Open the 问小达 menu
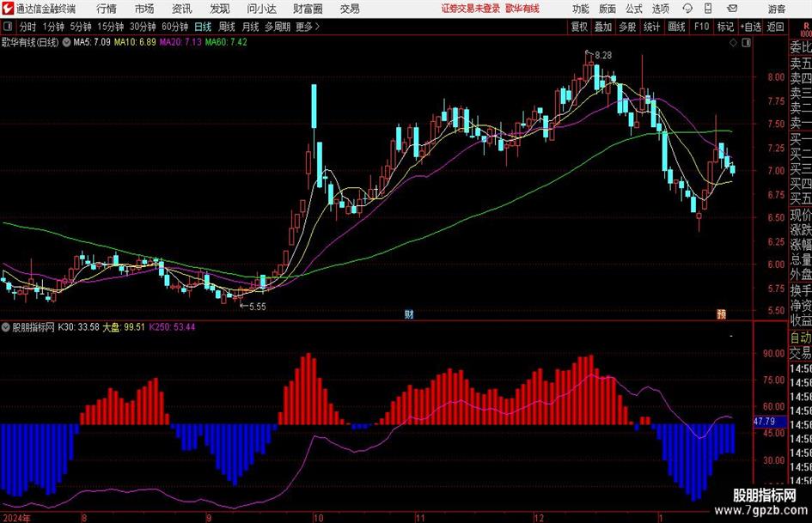Screen dimensions: 812x523 (261, 9)
